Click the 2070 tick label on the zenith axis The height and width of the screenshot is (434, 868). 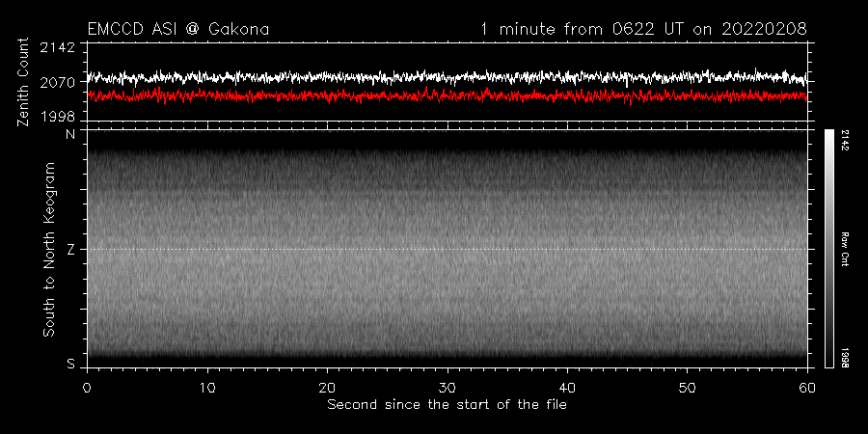[x=58, y=83]
